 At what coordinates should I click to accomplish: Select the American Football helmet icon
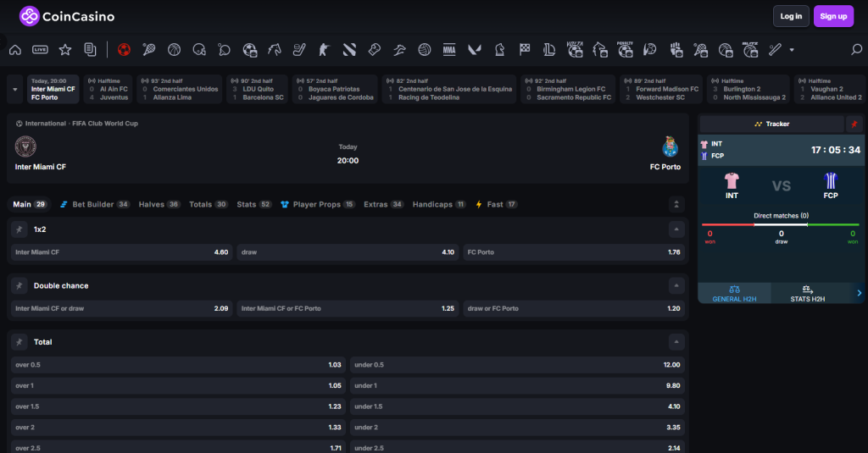point(199,50)
